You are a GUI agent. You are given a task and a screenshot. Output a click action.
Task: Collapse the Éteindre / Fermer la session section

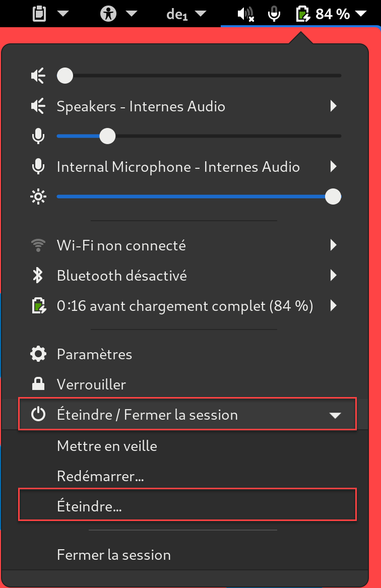tap(335, 415)
